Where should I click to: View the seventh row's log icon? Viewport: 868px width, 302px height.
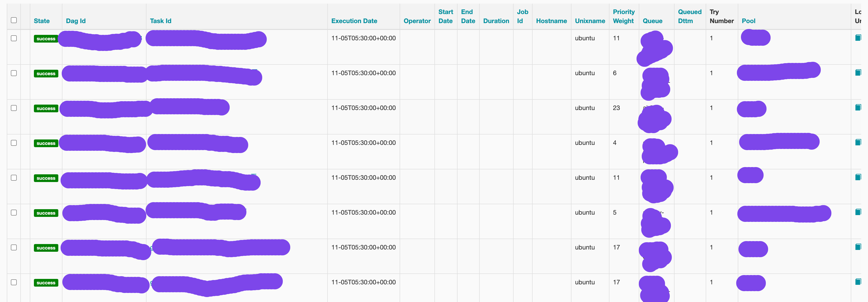[858, 247]
